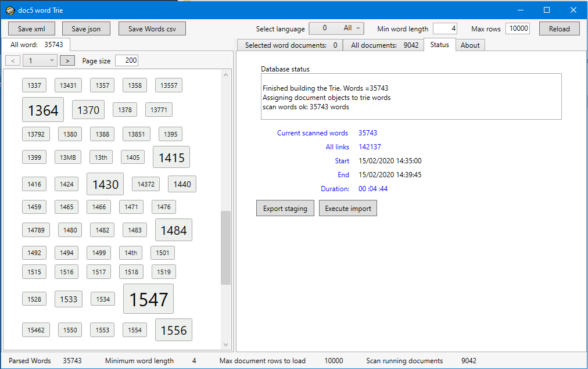Select the word 13th

(101, 157)
